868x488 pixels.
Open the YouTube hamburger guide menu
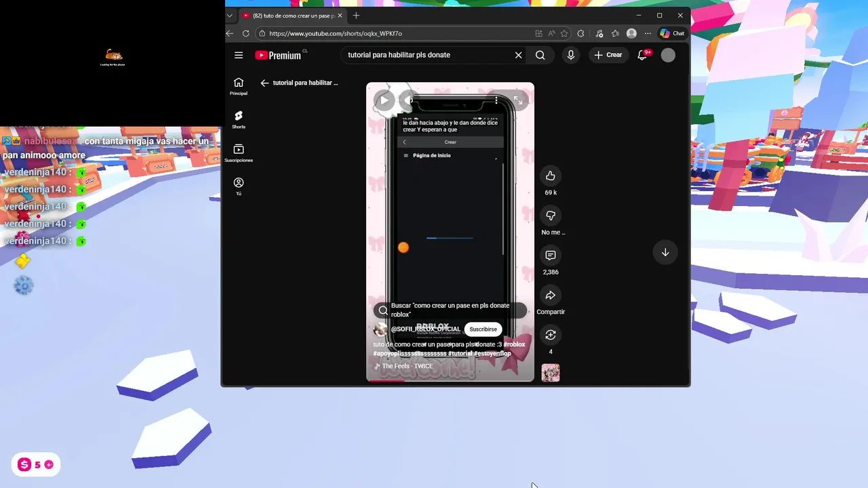pos(239,55)
